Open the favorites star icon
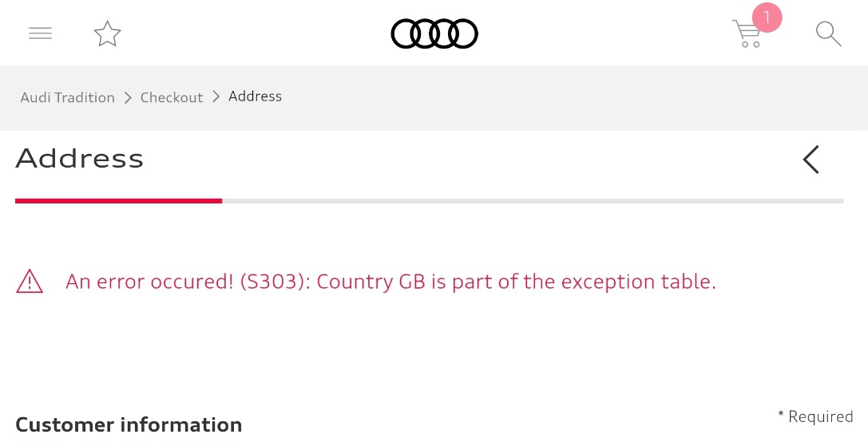The width and height of the screenshot is (868, 442). [x=107, y=34]
